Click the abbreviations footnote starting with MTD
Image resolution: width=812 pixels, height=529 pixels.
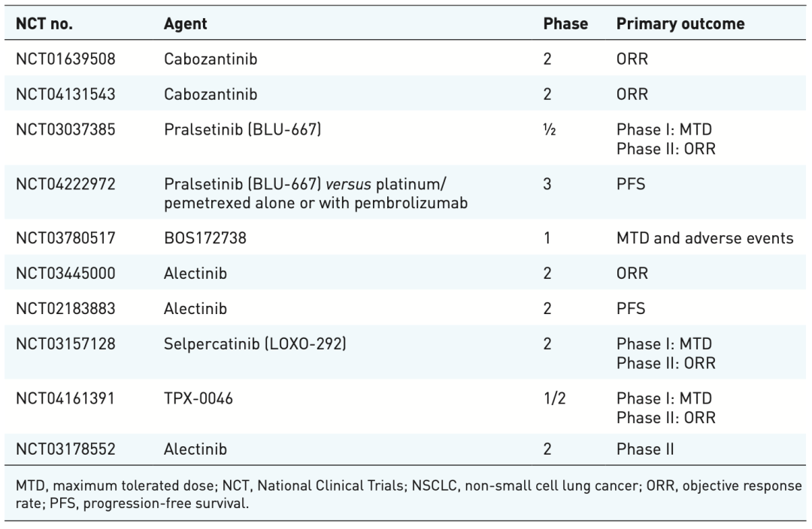(x=406, y=493)
